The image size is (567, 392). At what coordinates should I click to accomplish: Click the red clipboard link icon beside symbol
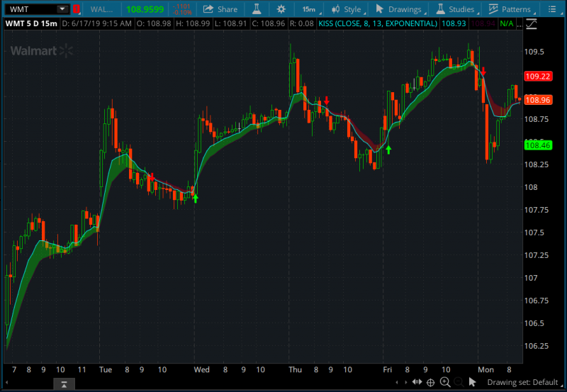click(x=76, y=9)
